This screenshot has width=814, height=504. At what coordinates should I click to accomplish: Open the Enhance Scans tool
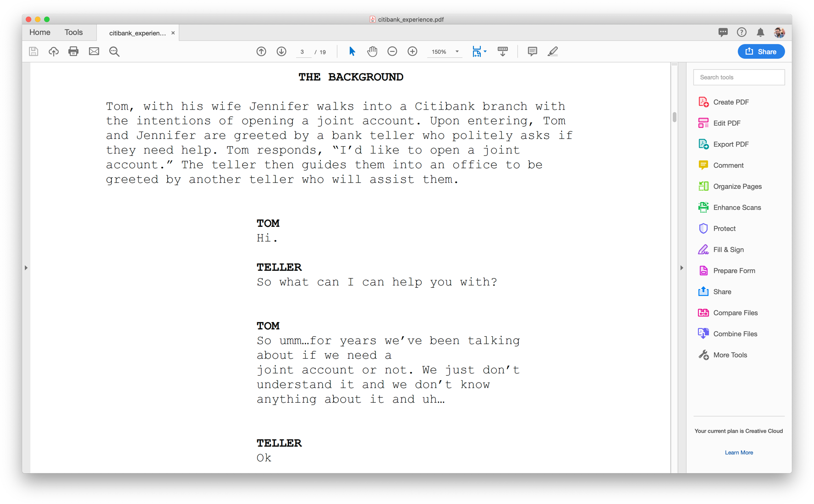(730, 207)
